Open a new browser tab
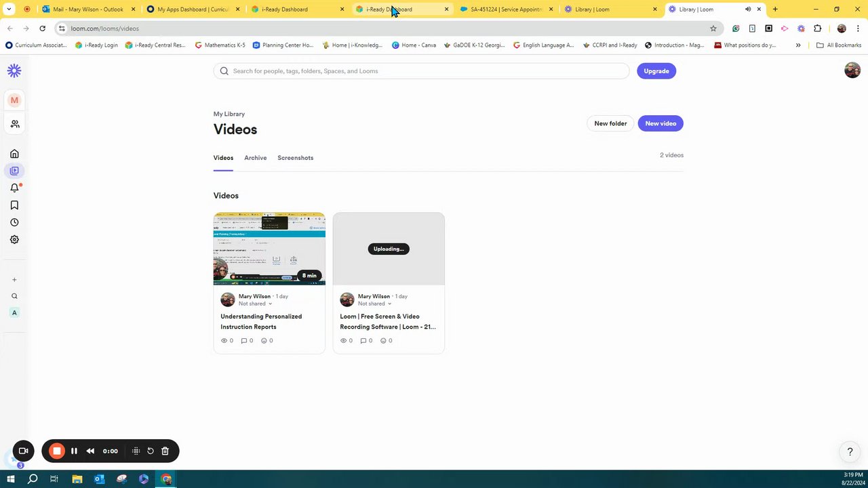The height and width of the screenshot is (488, 868). [x=775, y=9]
